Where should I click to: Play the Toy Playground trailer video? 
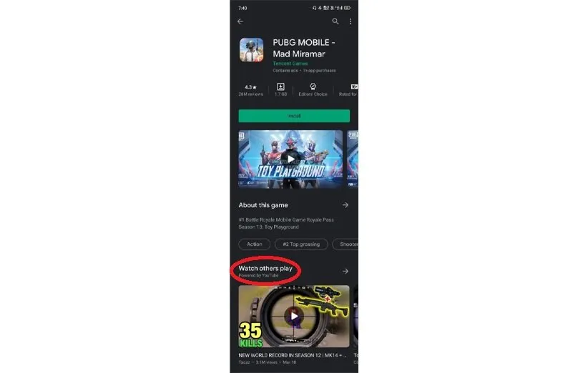click(290, 159)
